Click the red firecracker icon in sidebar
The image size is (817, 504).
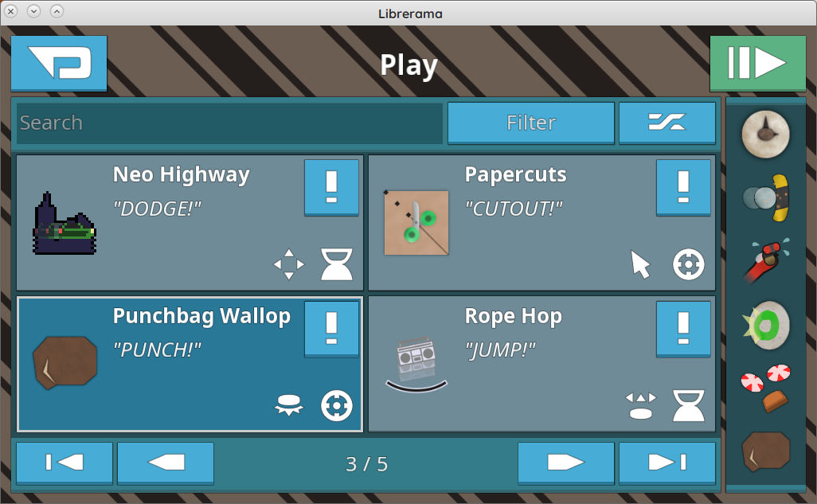tap(765, 260)
